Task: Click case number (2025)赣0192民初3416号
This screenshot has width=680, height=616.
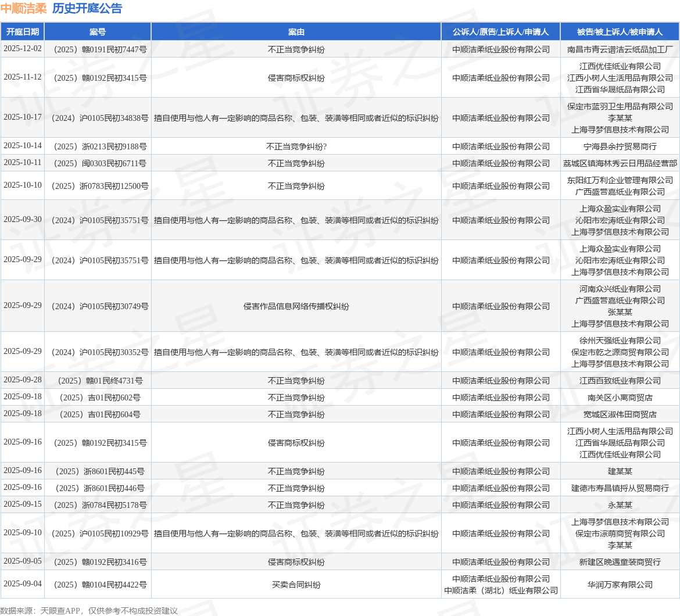Action: click(100, 563)
